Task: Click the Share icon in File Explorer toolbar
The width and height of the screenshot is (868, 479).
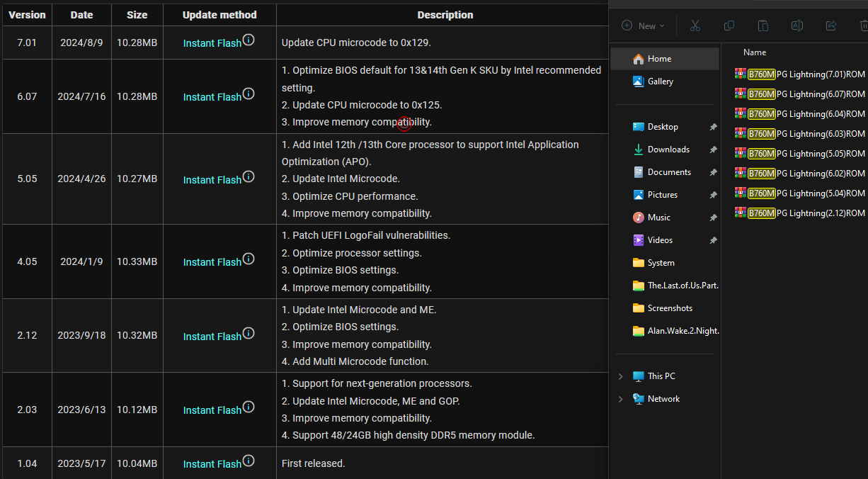Action: click(830, 26)
